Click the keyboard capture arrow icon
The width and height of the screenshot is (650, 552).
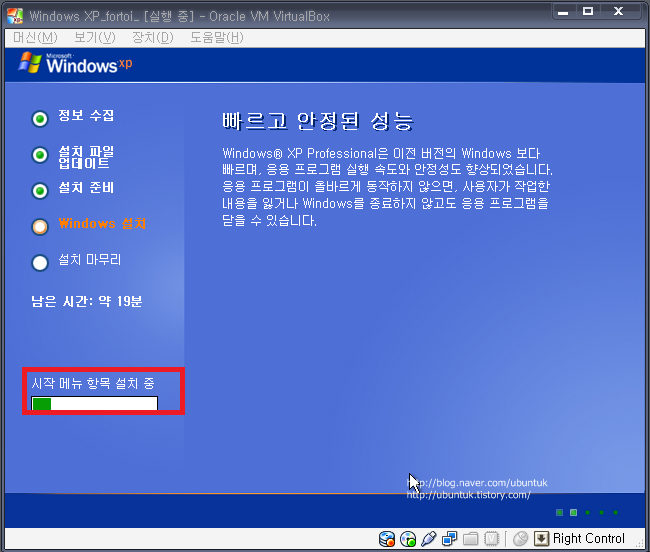pos(541,539)
